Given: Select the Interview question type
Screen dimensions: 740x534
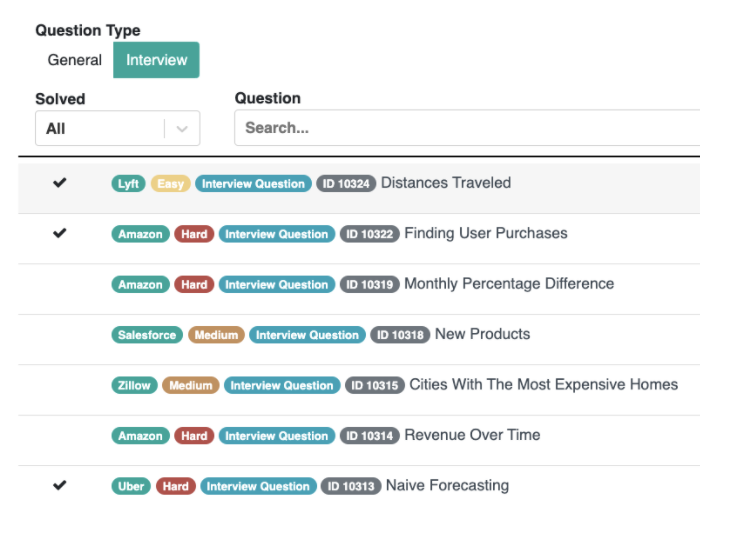Looking at the screenshot, I should pos(156,60).
